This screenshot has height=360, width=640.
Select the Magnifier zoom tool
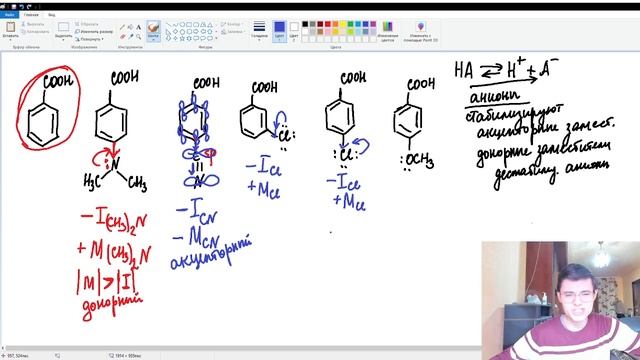pos(138,37)
